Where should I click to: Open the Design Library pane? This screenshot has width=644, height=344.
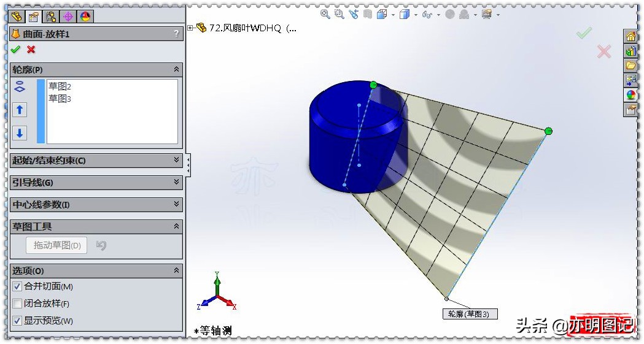coord(631,51)
